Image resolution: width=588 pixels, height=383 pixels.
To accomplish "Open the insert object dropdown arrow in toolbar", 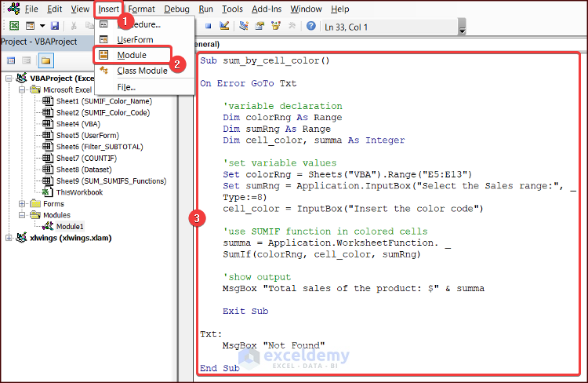I will click(42, 26).
